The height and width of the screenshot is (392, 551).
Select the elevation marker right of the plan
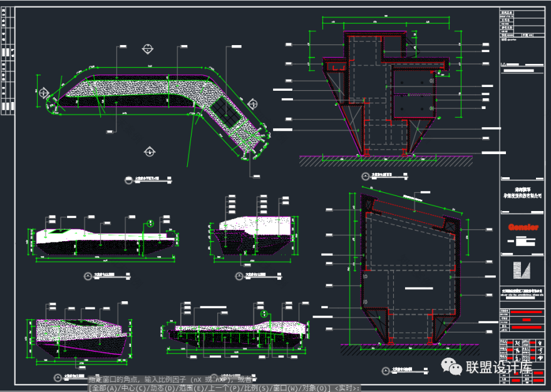pos(254,103)
